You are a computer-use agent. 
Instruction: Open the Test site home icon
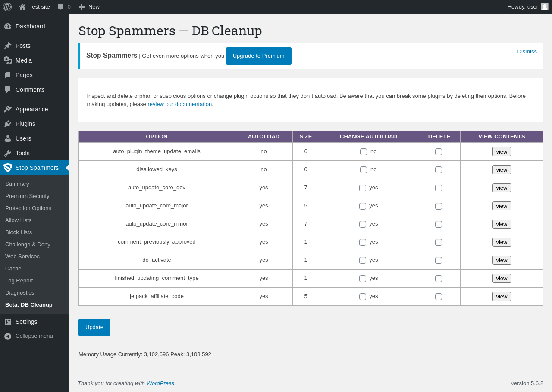click(22, 7)
